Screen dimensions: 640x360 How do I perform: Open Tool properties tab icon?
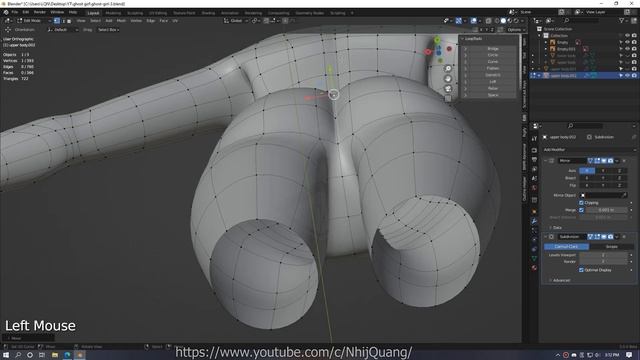(534, 139)
